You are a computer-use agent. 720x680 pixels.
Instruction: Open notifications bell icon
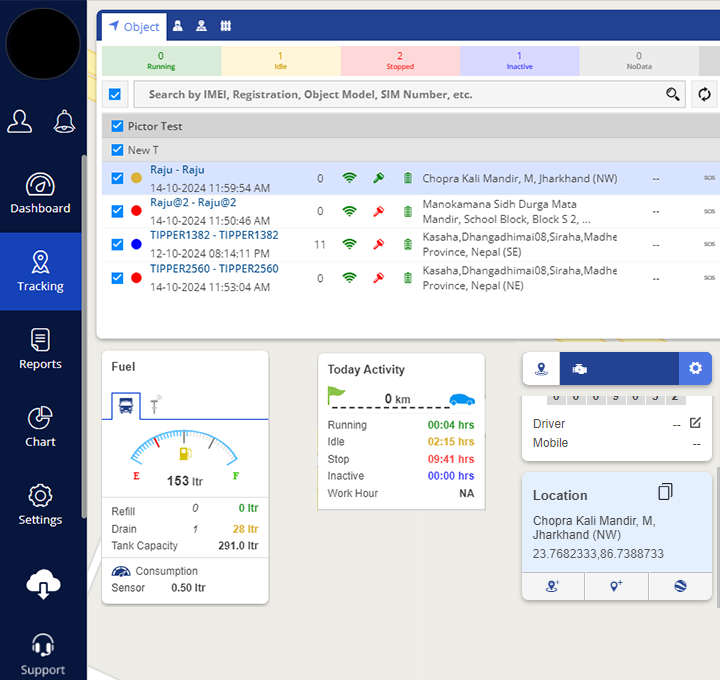coord(64,122)
